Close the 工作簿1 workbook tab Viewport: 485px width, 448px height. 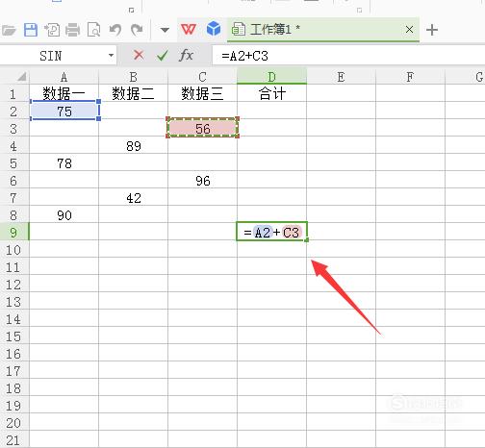[409, 30]
